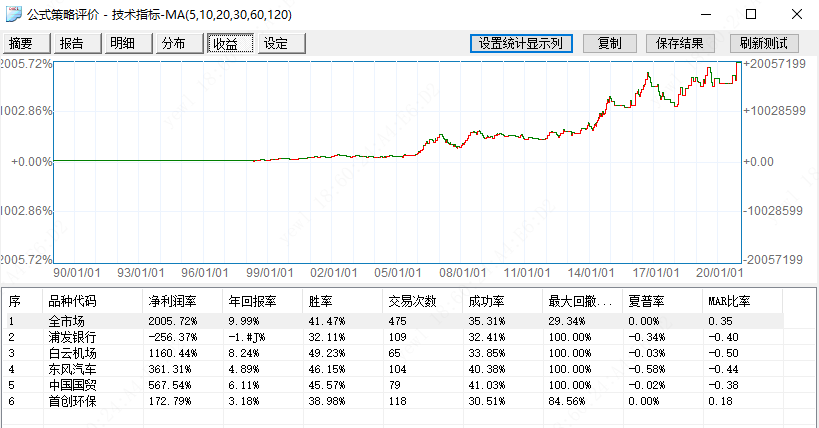Switch to the 报告 tab

(77, 43)
